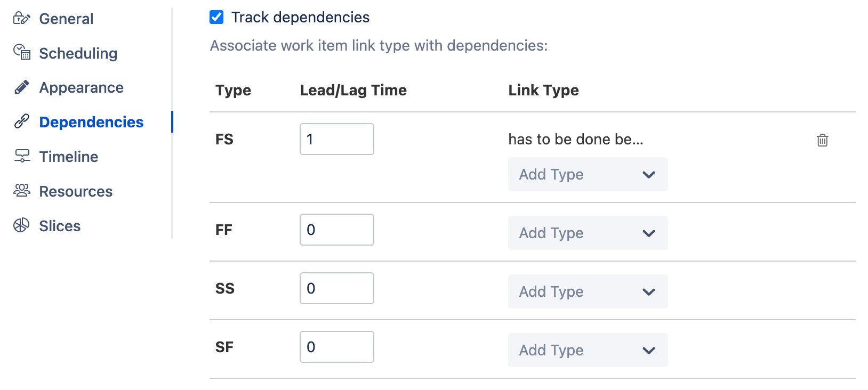Click the FF Lead/Lag Time input
This screenshot has width=868, height=390.
coord(336,230)
